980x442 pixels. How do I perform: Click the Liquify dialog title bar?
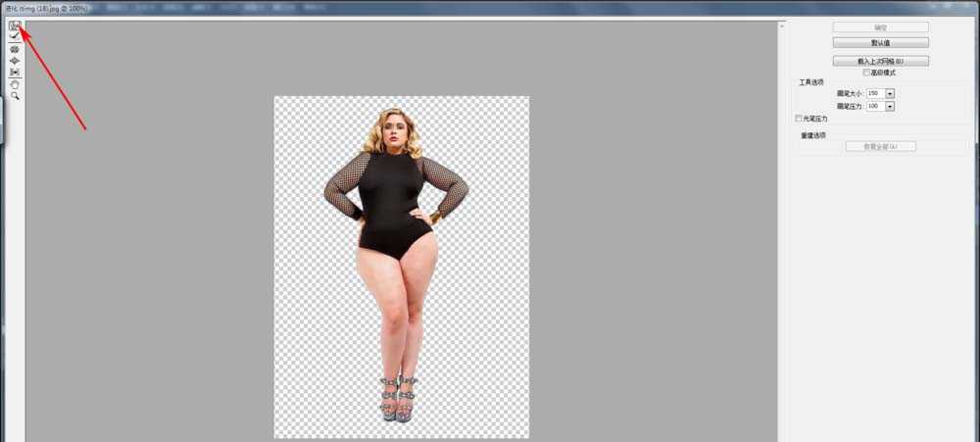click(392, 7)
